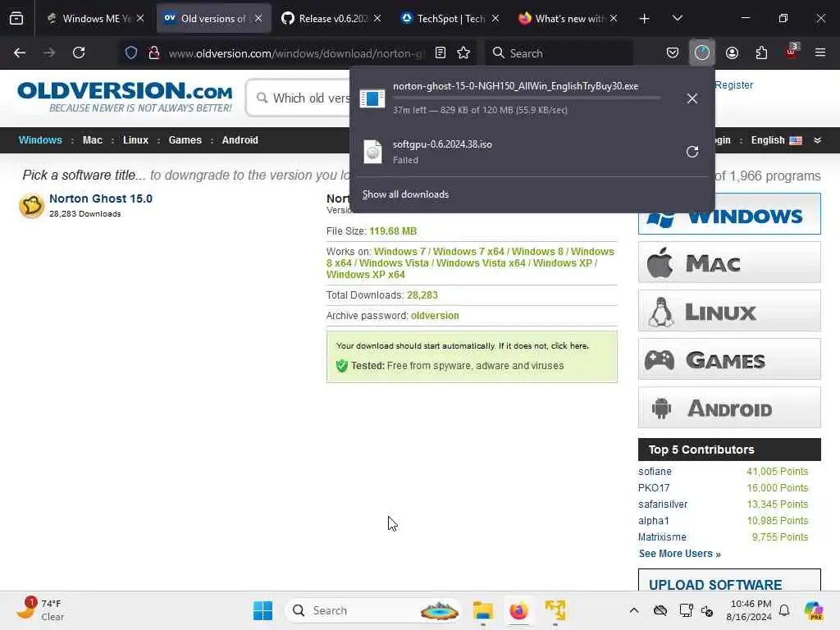Open contributor sofiane's profile

(x=655, y=472)
